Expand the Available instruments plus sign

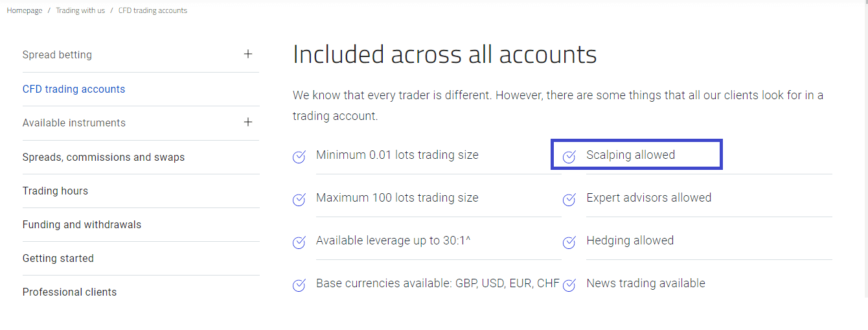click(248, 122)
